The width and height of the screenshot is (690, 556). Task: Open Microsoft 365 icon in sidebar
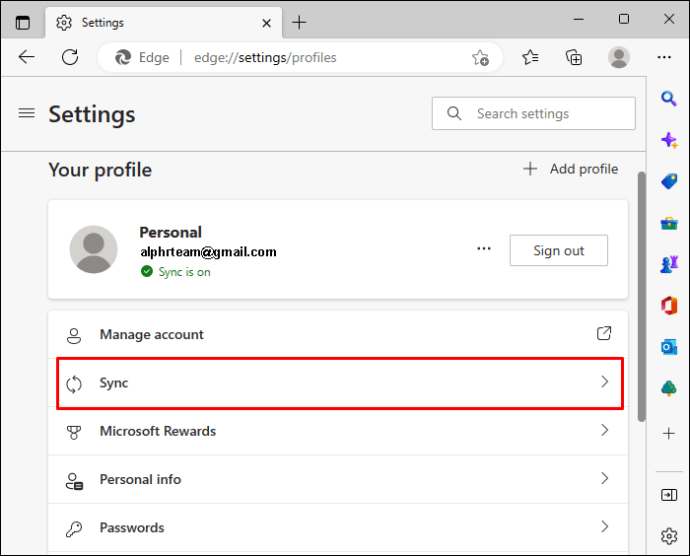click(669, 306)
